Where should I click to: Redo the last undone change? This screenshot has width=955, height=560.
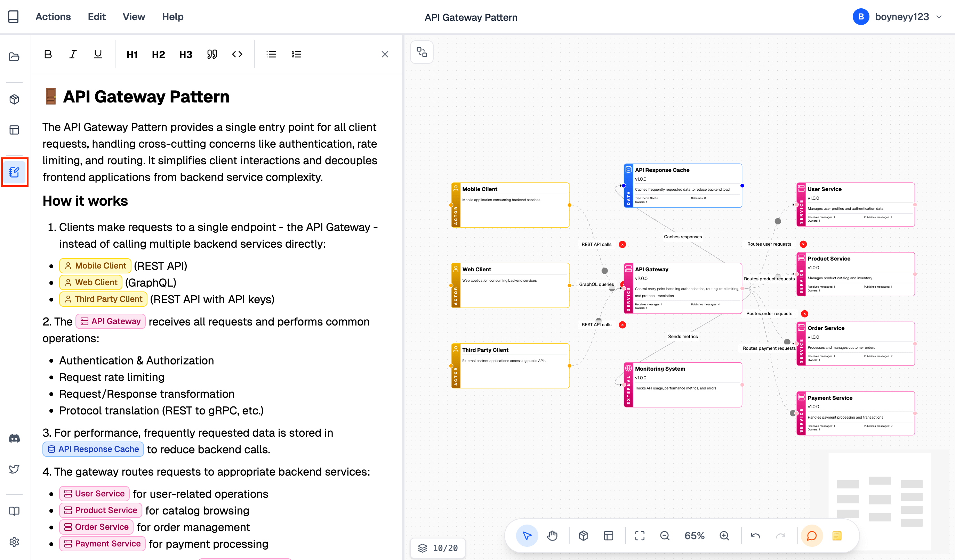tap(781, 535)
